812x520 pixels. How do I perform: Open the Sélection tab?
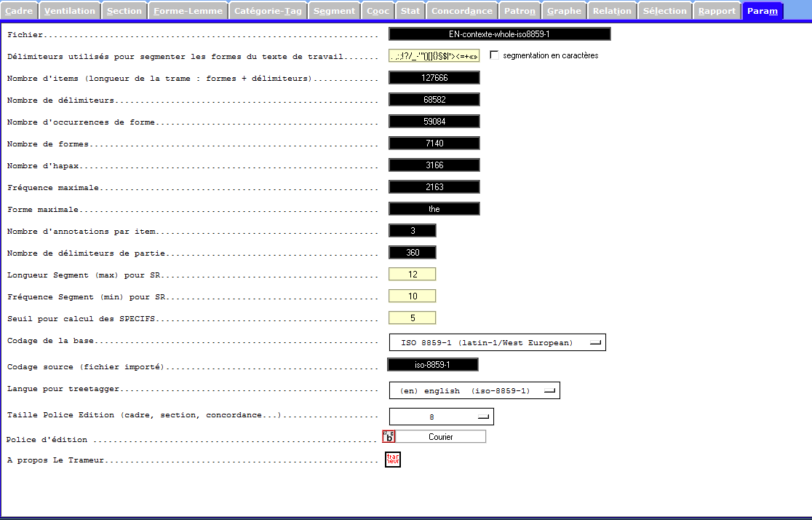[664, 11]
